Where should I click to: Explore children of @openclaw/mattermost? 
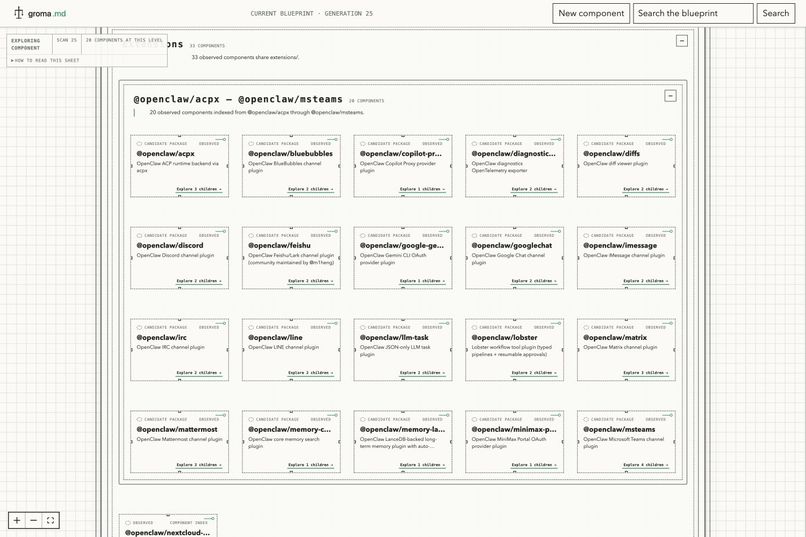(x=199, y=465)
